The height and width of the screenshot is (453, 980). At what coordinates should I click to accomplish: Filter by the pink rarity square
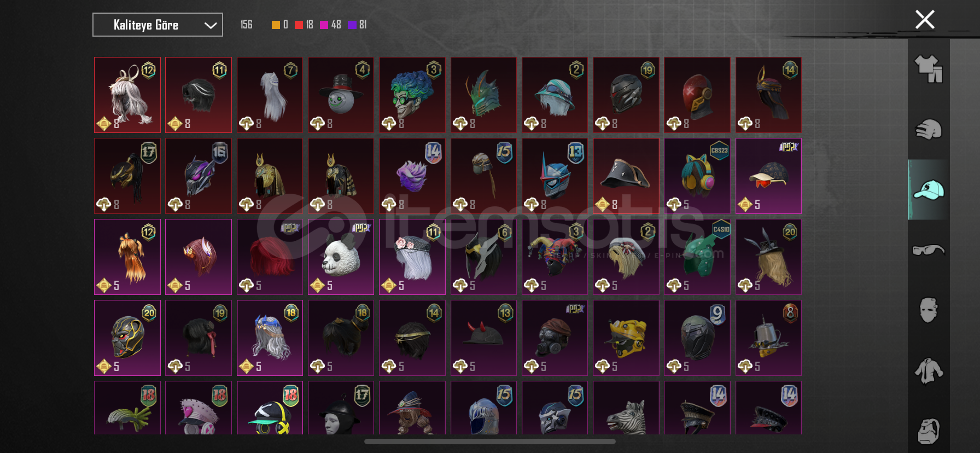[x=324, y=25]
